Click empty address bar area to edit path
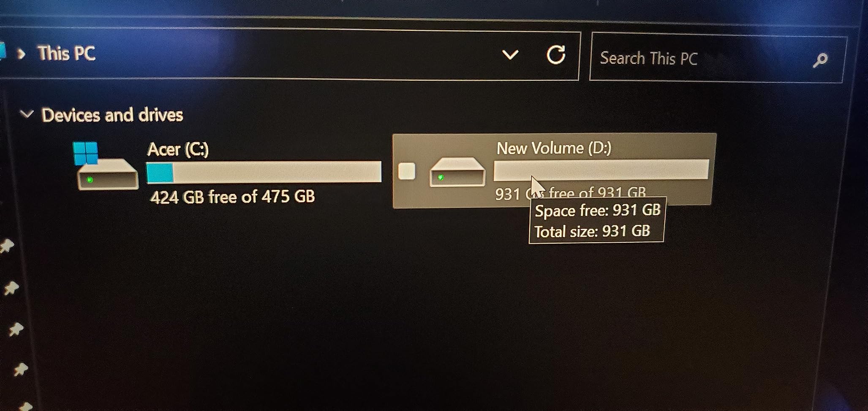 [296, 54]
